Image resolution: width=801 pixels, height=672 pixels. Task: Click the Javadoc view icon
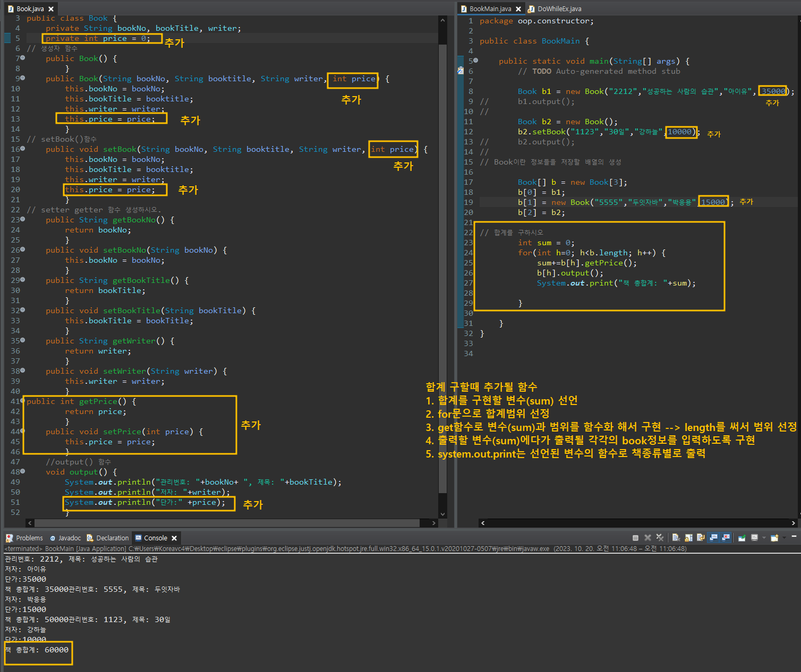point(53,538)
